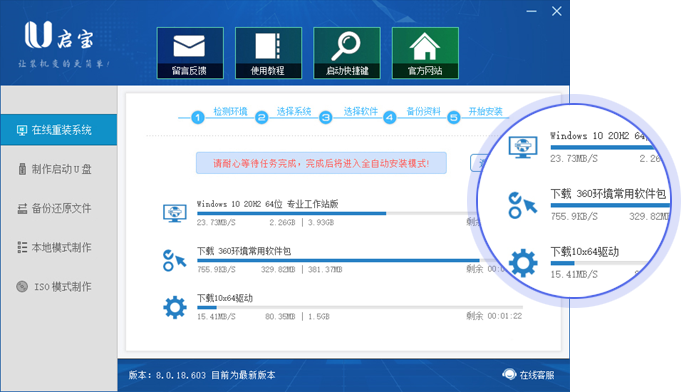Click the 在线客服 headset icon
Screen dimensions: 689x392
(509, 374)
